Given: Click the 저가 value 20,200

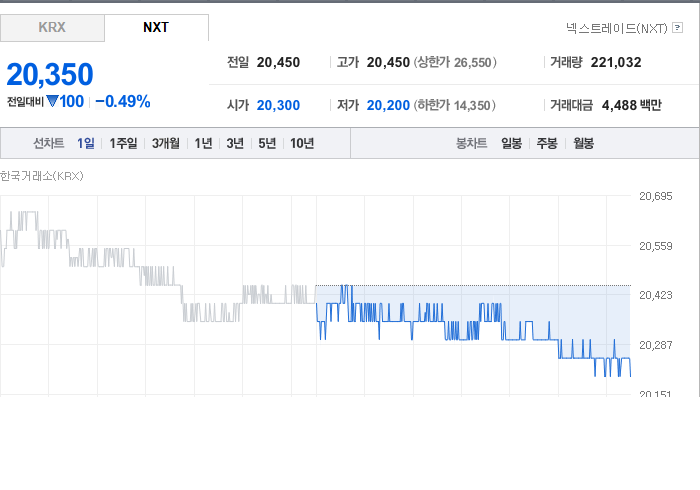Looking at the screenshot, I should (x=388, y=105).
